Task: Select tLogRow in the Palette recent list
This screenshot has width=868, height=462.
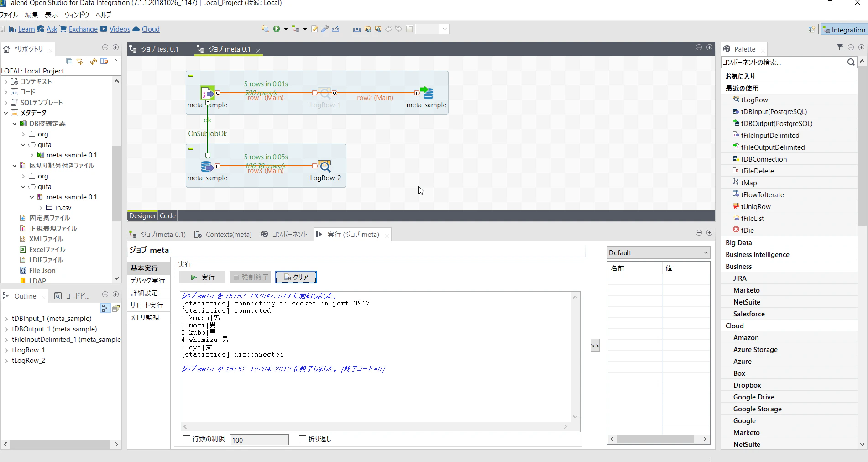Action: point(754,100)
